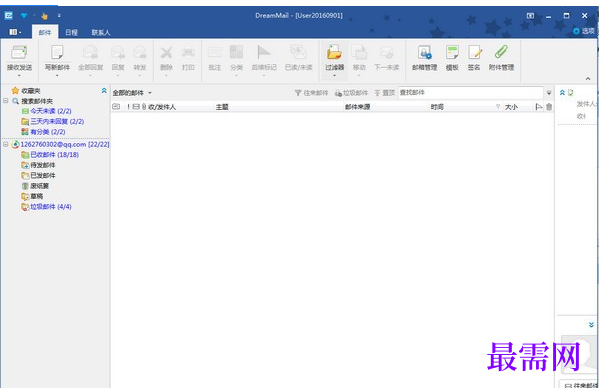Toggle the 往来邮件 filter button
The height and width of the screenshot is (388, 599).
311,93
